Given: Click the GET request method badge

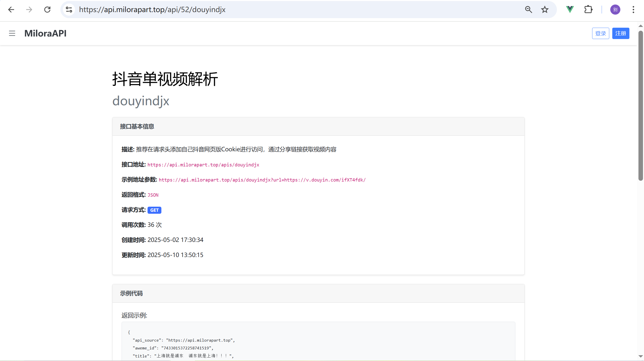Looking at the screenshot, I should tap(154, 210).
